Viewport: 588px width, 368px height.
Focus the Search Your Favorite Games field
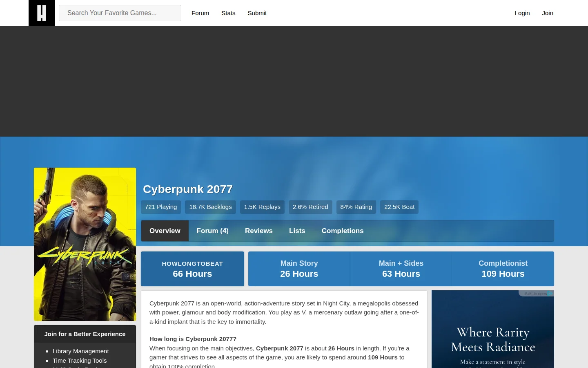[120, 13]
